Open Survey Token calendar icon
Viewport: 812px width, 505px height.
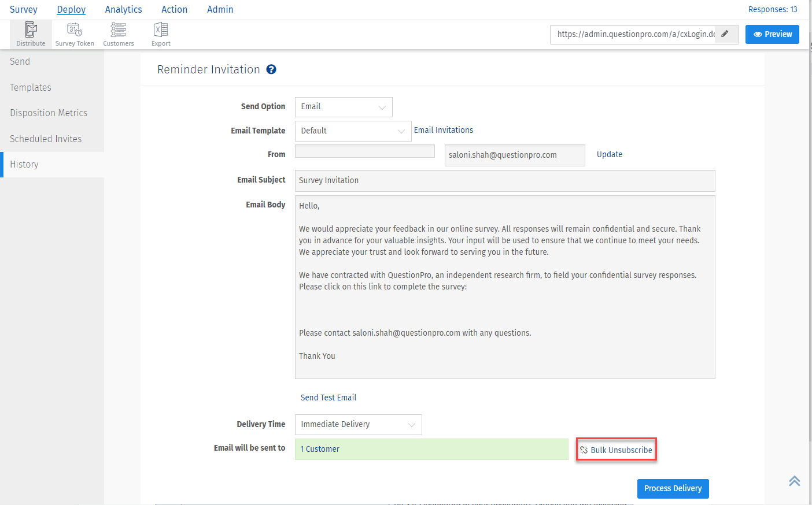click(75, 29)
